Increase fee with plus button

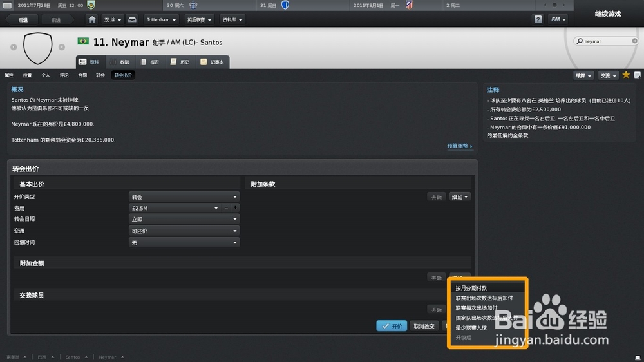(235, 207)
